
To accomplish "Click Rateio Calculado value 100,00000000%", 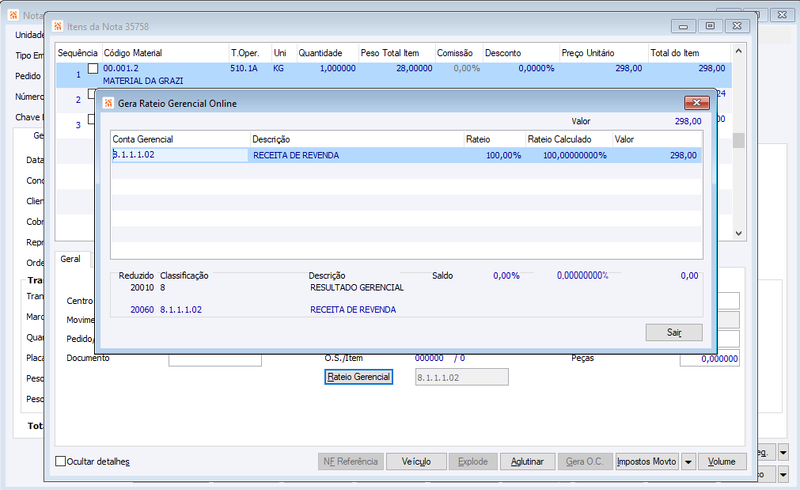I will (574, 155).
